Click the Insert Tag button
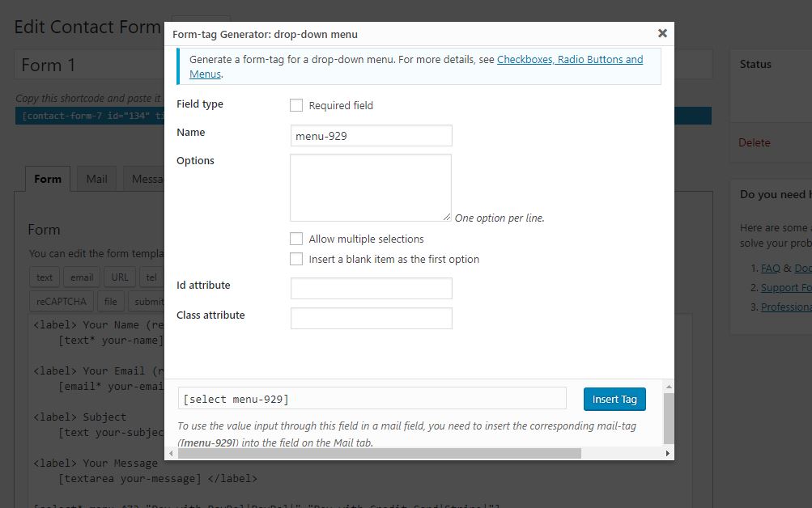Image resolution: width=812 pixels, height=508 pixels. 614,400
